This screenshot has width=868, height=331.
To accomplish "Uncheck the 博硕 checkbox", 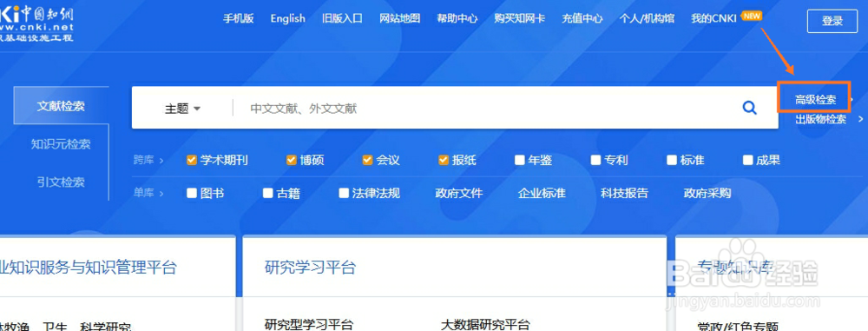I will (291, 160).
